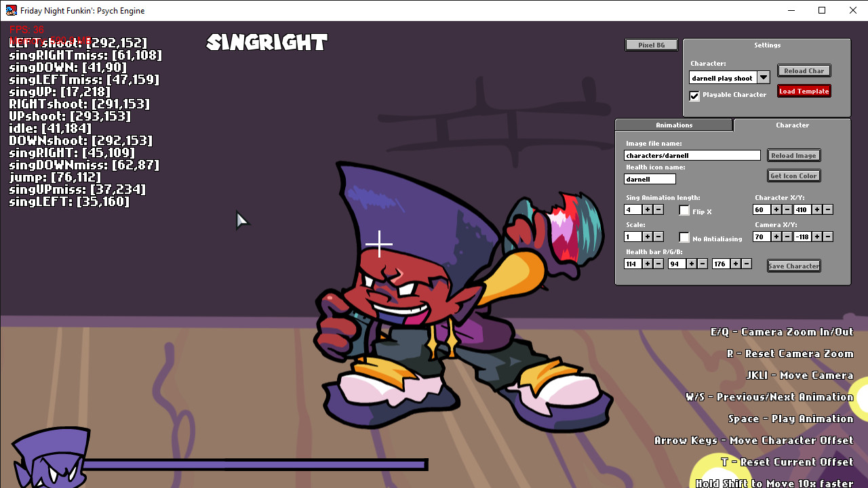Increase the Sing Animation length value
The height and width of the screenshot is (488, 868).
647,209
